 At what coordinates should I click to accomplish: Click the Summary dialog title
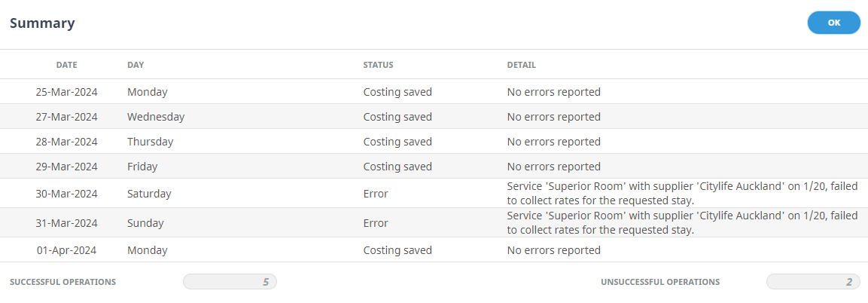pyautogui.click(x=42, y=23)
